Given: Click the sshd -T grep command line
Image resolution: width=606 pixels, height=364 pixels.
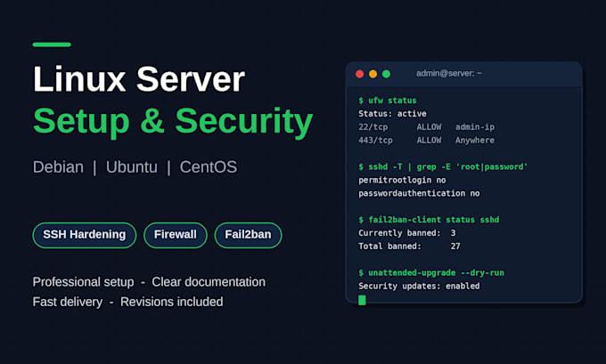Looking at the screenshot, I should pyautogui.click(x=443, y=166).
